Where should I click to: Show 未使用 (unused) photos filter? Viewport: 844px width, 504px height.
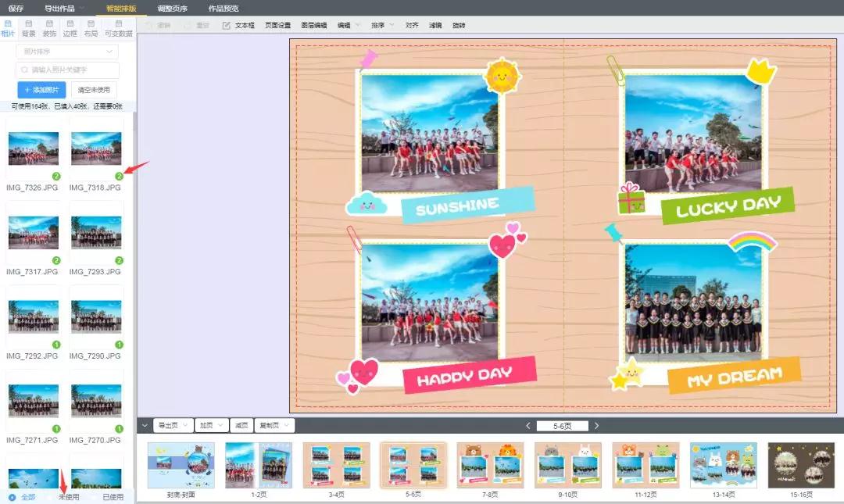point(69,497)
